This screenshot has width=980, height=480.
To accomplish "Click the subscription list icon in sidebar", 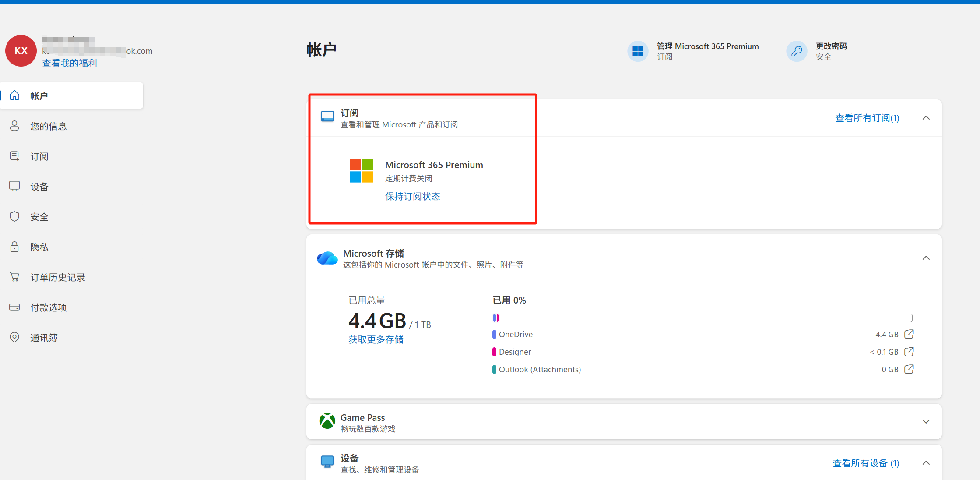I will click(x=14, y=156).
